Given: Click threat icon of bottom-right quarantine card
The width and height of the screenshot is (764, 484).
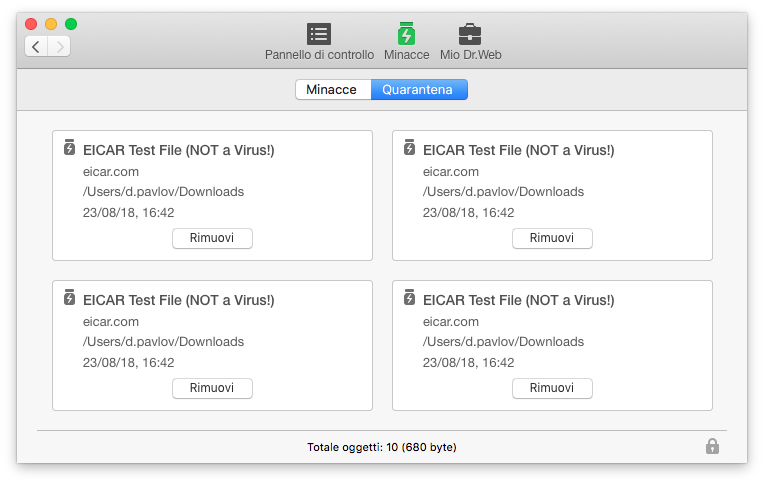Looking at the screenshot, I should tap(409, 297).
